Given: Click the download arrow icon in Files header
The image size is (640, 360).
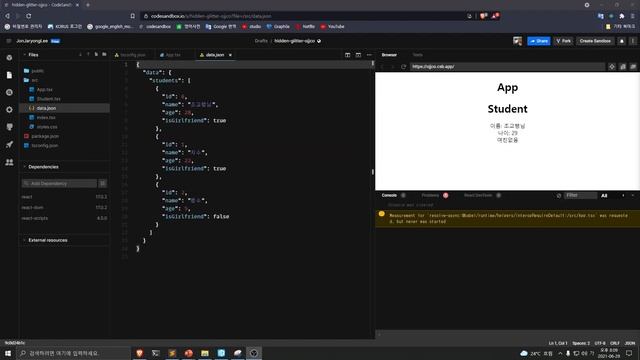Looking at the screenshot, I should (x=80, y=54).
